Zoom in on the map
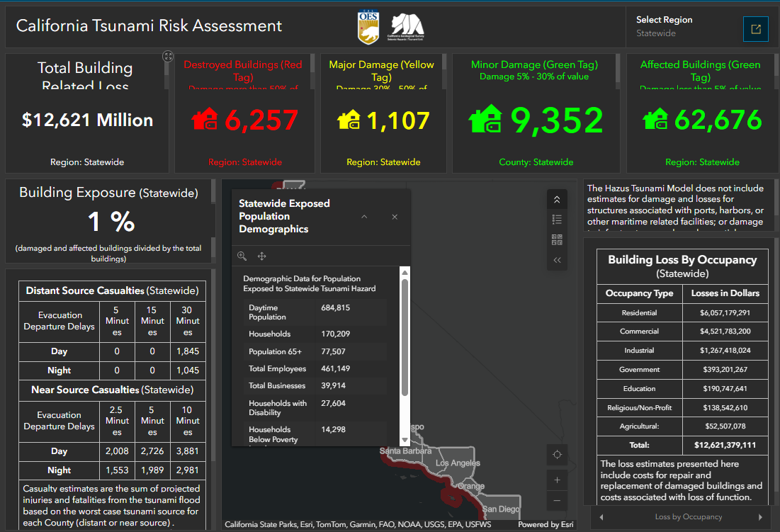The image size is (780, 532). [x=557, y=480]
